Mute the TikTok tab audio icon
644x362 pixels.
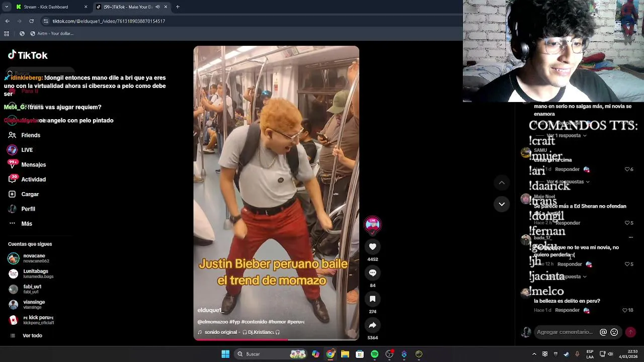(157, 7)
